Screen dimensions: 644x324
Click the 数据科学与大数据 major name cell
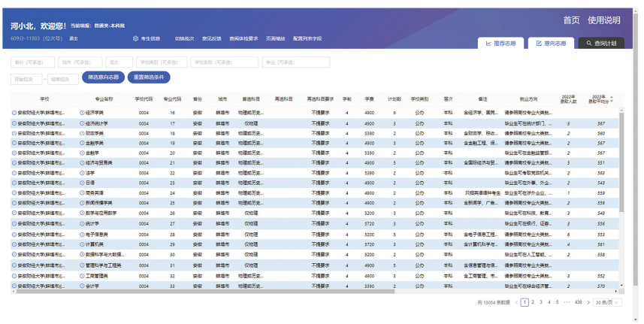coord(104,255)
